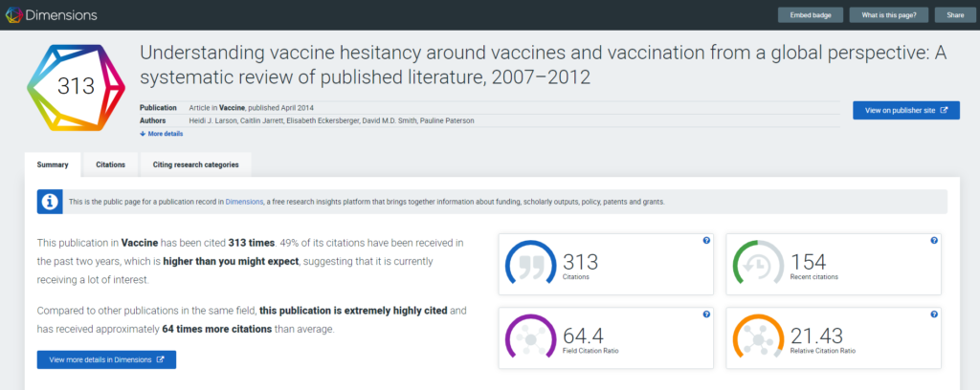Open help icon on Field Citation Ratio card

pos(706,314)
